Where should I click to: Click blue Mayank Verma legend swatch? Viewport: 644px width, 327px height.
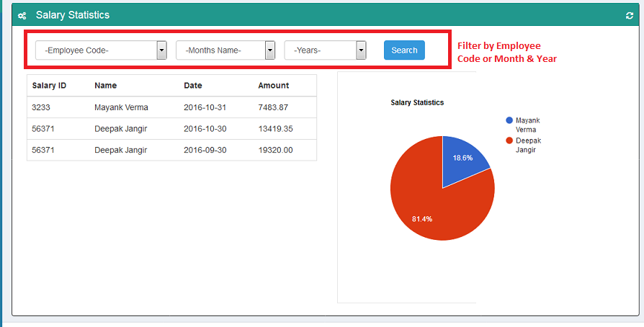click(509, 120)
